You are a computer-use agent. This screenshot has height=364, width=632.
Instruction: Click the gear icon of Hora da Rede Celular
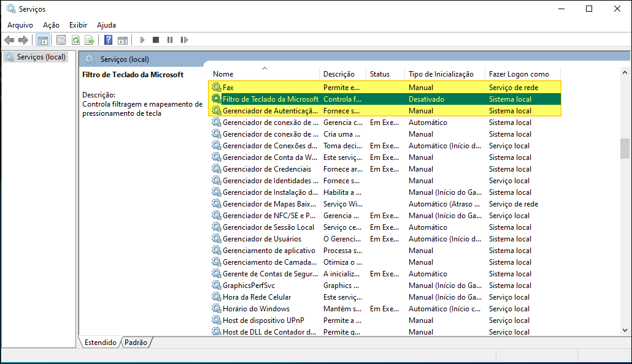(217, 297)
